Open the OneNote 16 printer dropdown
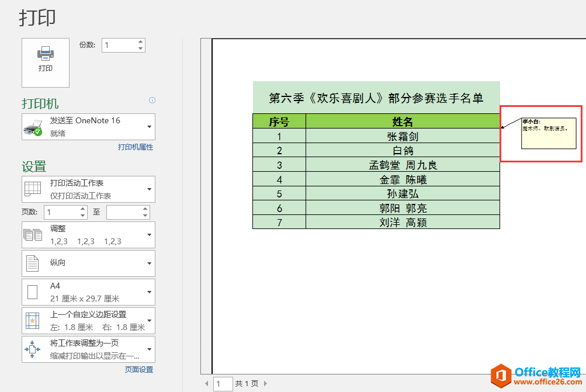The image size is (586, 392). pyautogui.click(x=88, y=127)
